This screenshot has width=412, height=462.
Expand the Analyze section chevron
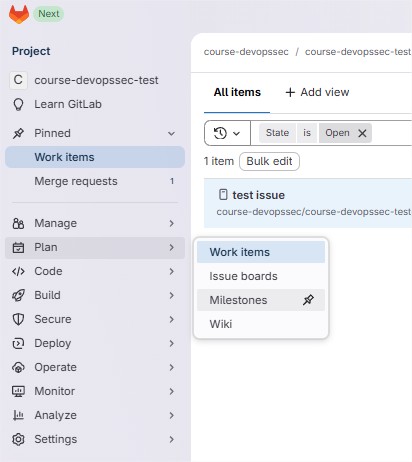(171, 415)
